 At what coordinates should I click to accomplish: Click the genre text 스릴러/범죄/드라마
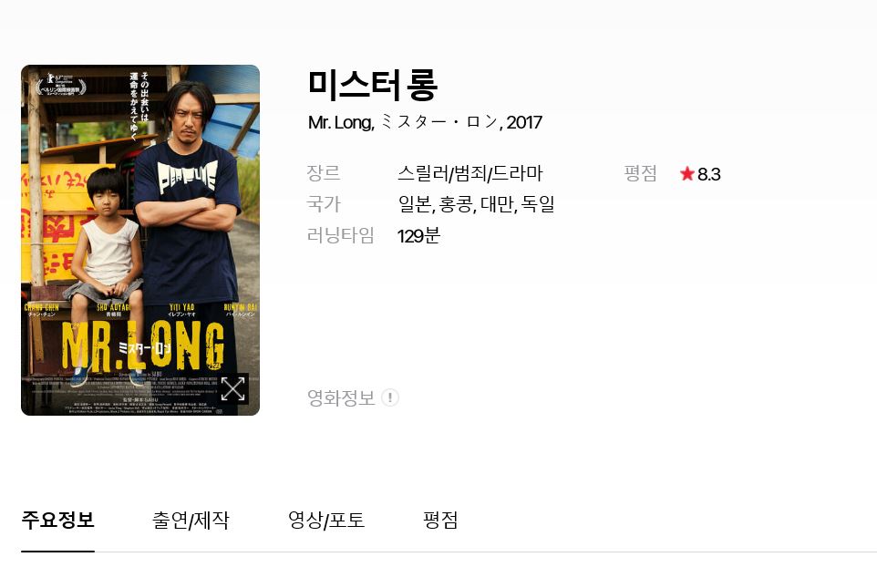pos(469,173)
